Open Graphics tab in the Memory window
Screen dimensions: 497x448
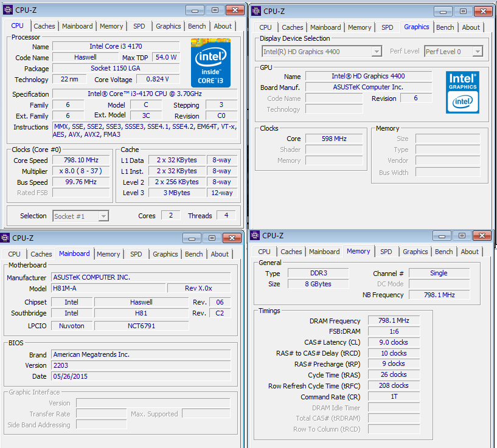[x=415, y=252]
